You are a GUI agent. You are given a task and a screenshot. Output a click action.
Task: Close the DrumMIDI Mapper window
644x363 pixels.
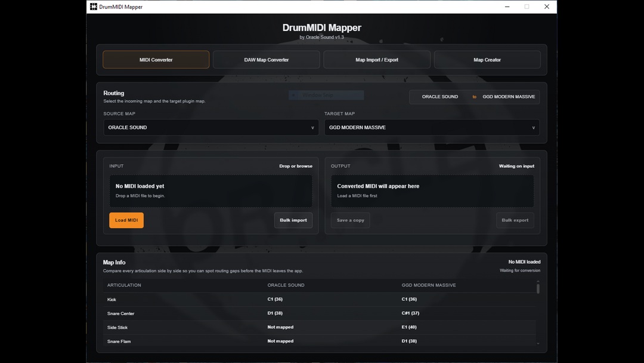547,7
